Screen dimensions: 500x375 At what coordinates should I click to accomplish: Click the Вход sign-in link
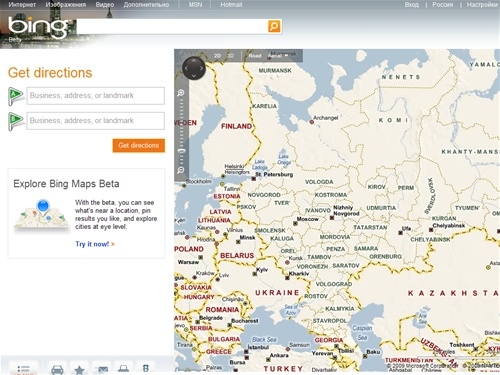[412, 5]
